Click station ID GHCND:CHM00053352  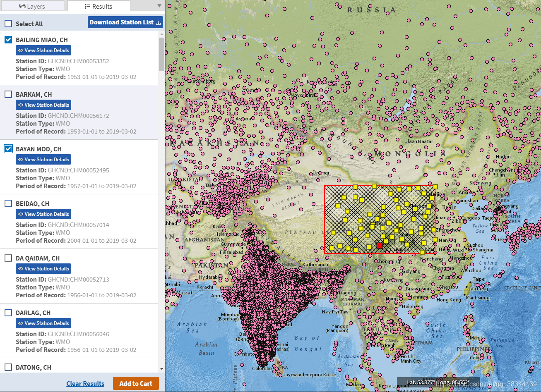pyautogui.click(x=78, y=61)
